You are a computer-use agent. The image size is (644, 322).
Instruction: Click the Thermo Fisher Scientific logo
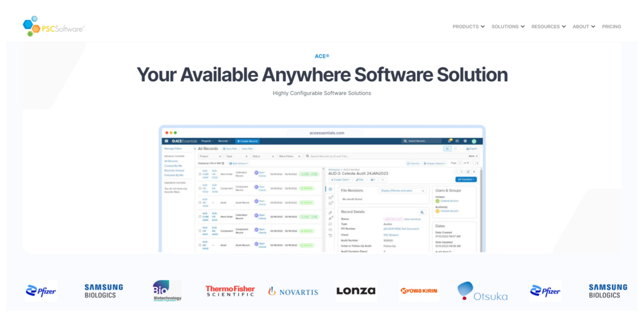[x=230, y=291]
